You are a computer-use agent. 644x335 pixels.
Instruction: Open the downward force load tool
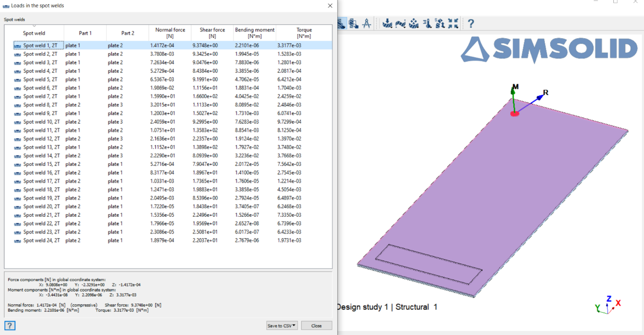[388, 23]
